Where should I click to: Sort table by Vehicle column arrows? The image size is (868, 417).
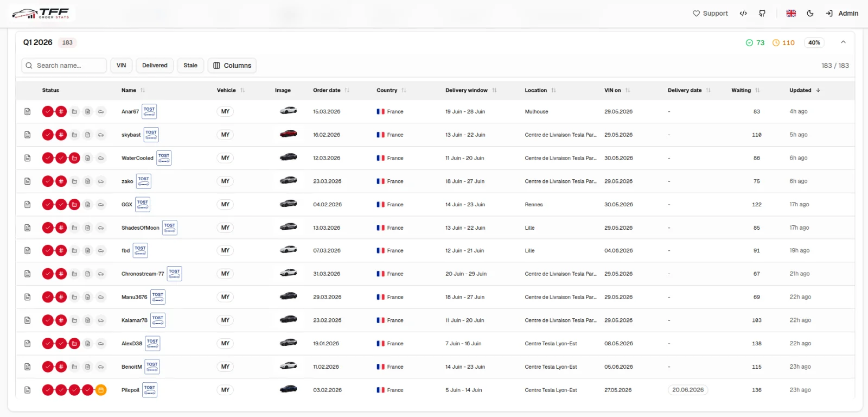pyautogui.click(x=242, y=90)
